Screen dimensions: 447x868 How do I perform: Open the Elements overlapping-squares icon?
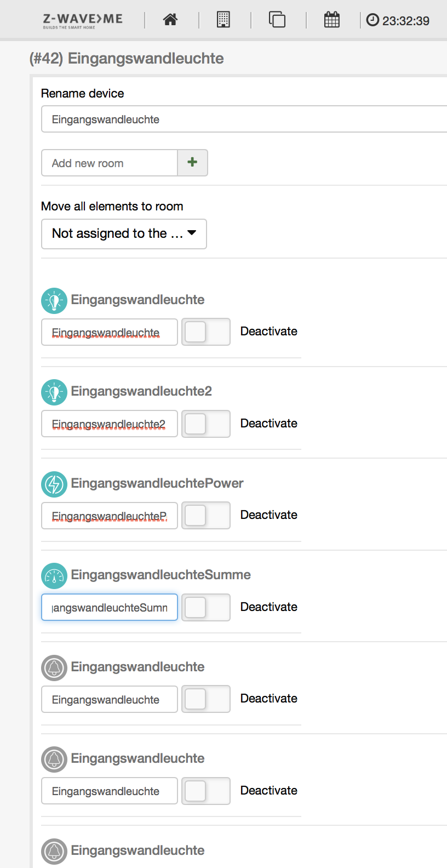[x=277, y=20]
